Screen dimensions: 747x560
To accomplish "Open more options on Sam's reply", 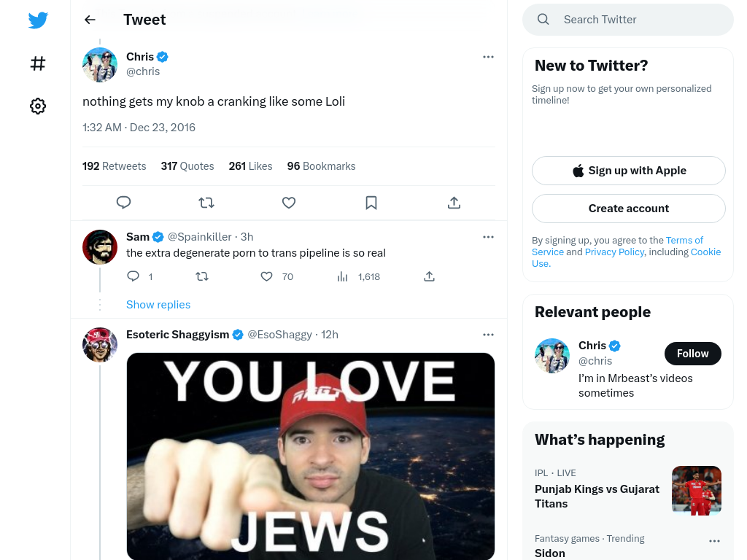I will tap(488, 237).
